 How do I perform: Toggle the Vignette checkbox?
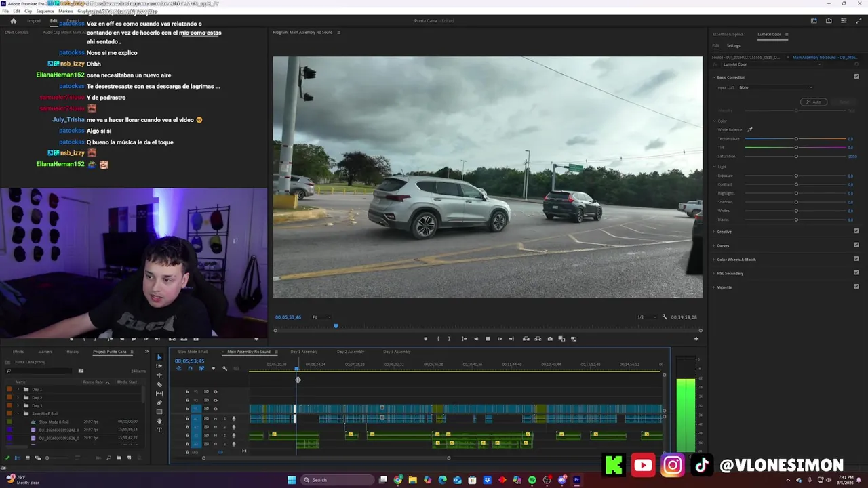tap(856, 287)
